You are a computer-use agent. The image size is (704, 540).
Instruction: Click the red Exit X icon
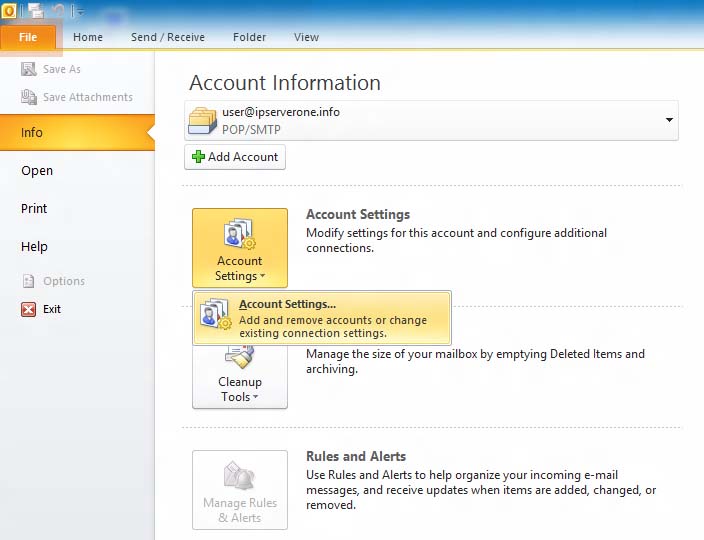(x=28, y=309)
